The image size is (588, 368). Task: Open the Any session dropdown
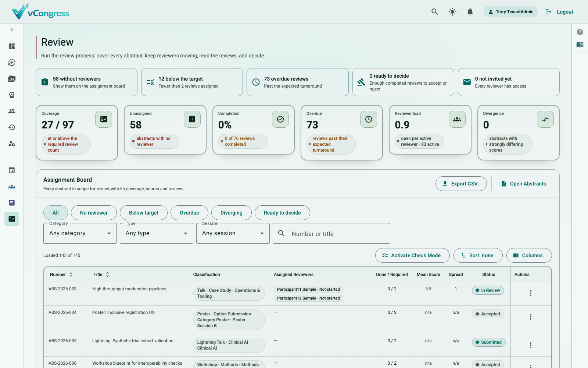pyautogui.click(x=233, y=233)
